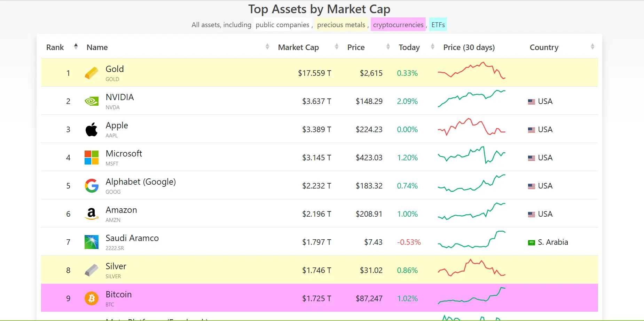Click Bitcoin's 30-day price chart
The width and height of the screenshot is (644, 321).
(472, 296)
